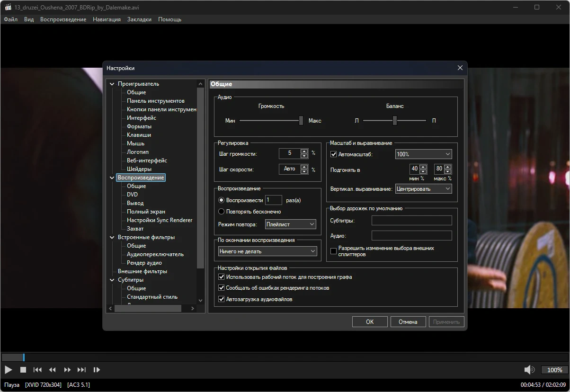The height and width of the screenshot is (392, 570).
Task: Click the Отмена button
Action: point(408,322)
